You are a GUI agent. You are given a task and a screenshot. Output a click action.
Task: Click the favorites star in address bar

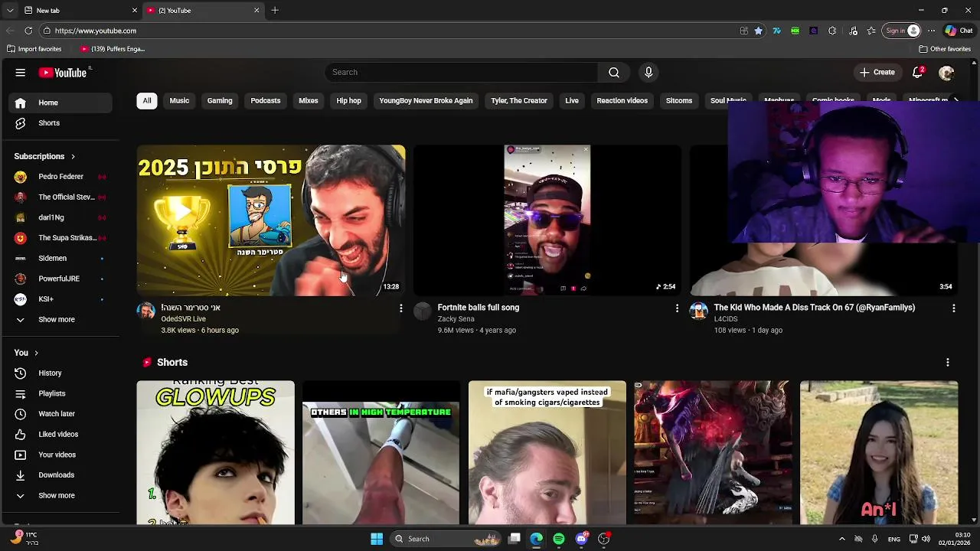click(759, 31)
